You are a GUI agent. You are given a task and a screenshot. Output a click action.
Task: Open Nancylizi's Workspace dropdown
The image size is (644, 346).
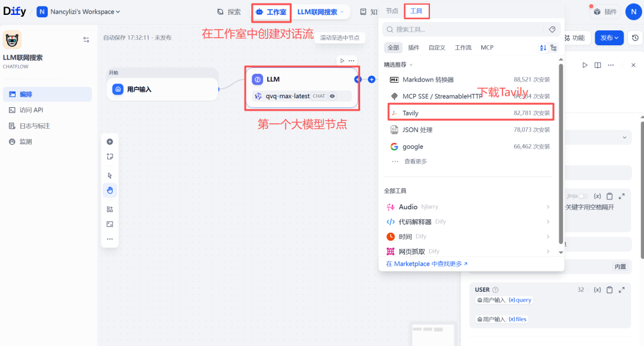click(79, 12)
